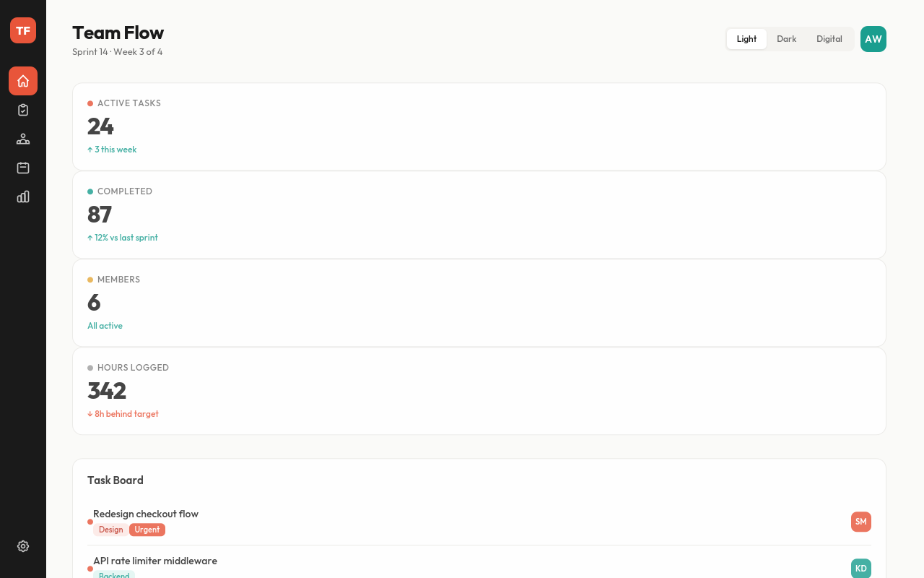Click the Design tag
This screenshot has width=924, height=578.
pos(110,530)
